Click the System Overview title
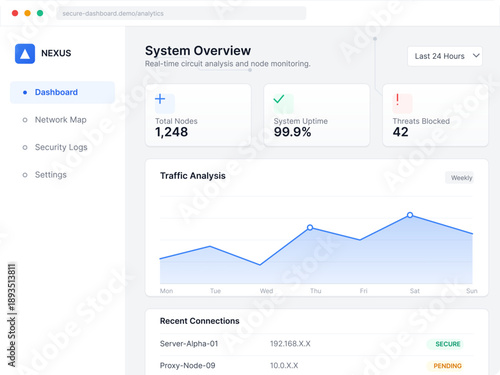Viewport: 500px width, 375px height. (x=198, y=51)
